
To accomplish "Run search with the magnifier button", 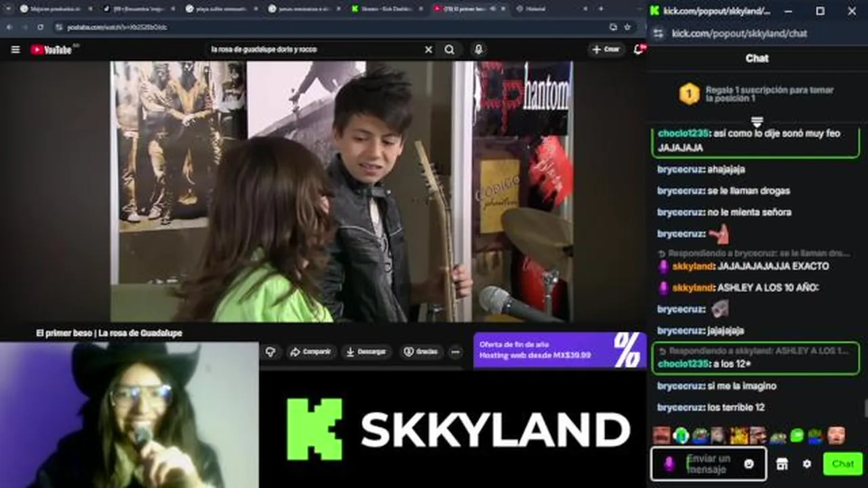I will [x=450, y=49].
